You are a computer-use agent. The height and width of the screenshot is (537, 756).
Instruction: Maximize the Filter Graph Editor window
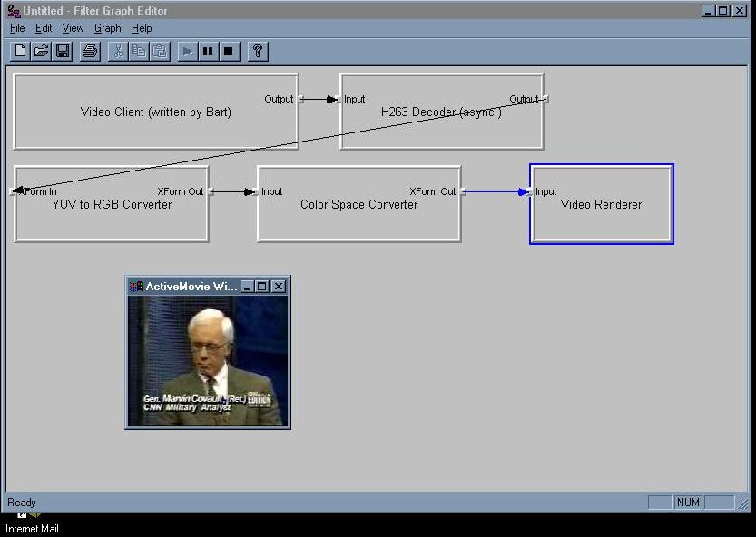pyautogui.click(x=722, y=10)
